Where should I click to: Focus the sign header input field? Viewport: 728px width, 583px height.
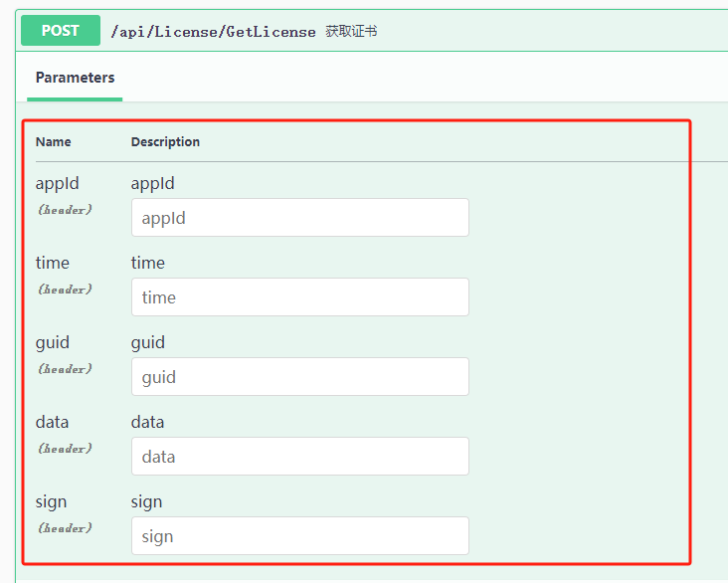tap(300, 535)
